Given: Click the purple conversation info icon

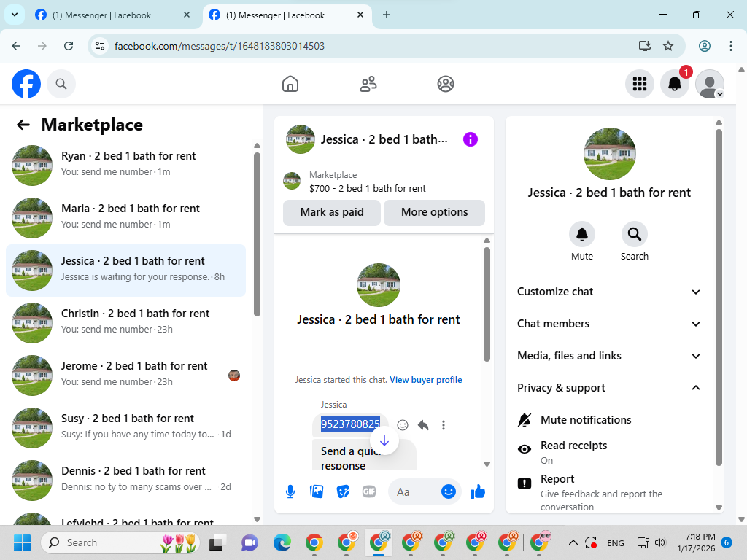Looking at the screenshot, I should [x=471, y=139].
